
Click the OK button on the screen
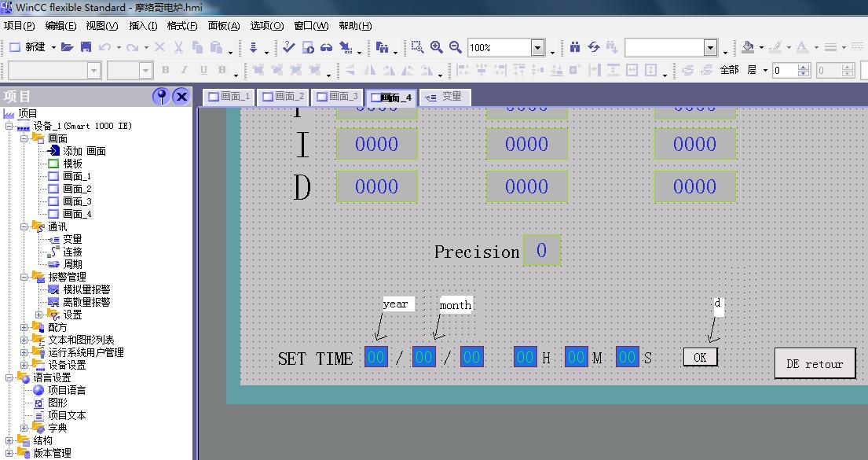(700, 358)
